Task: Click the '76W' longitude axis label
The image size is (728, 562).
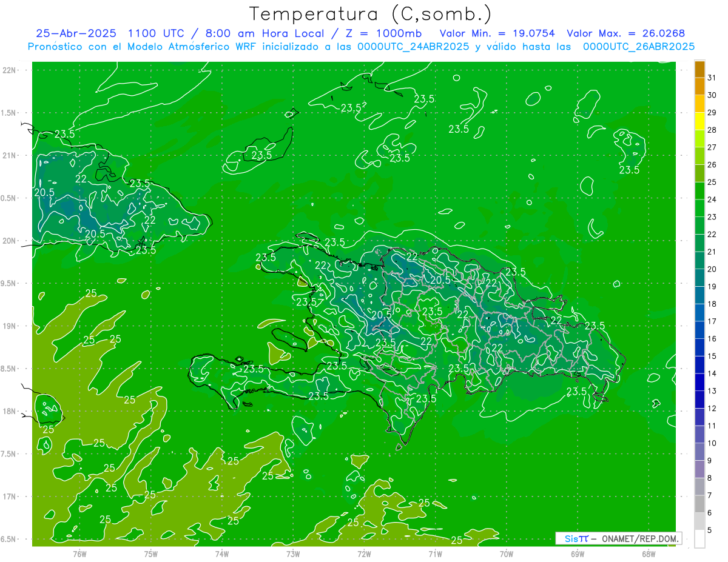Action: tap(79, 554)
